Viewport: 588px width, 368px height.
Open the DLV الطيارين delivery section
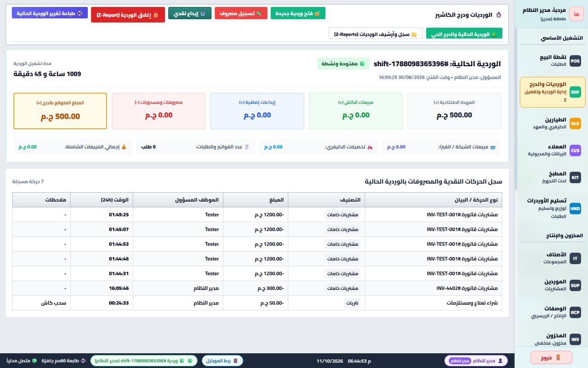pyautogui.click(x=552, y=123)
